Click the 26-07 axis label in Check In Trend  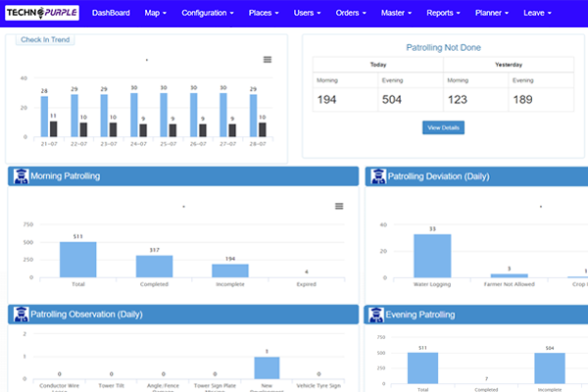coord(198,144)
